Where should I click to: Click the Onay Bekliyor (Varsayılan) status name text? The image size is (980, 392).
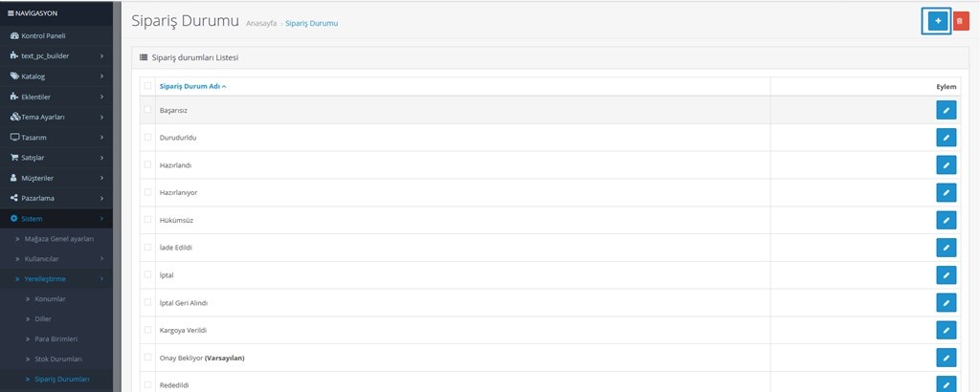202,358
